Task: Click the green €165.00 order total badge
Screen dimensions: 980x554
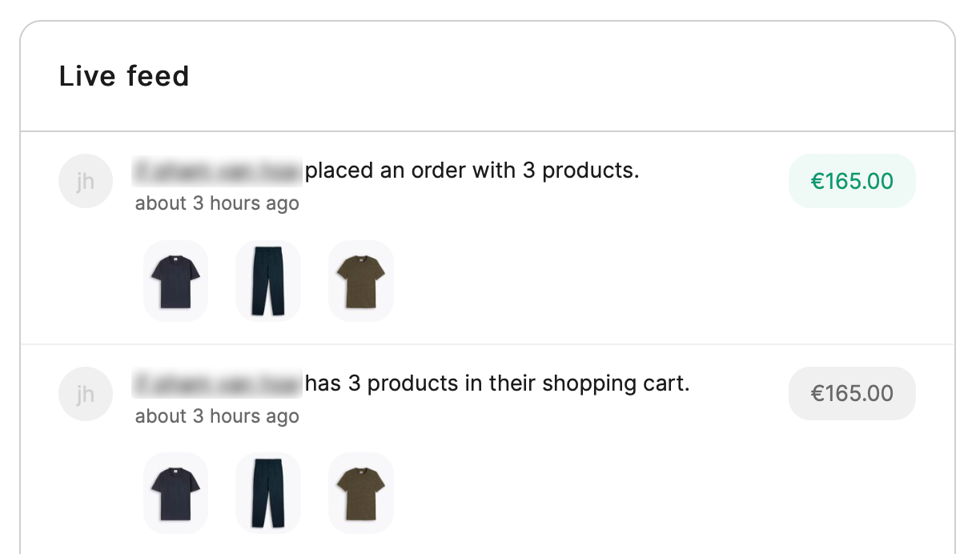Action: point(852,181)
